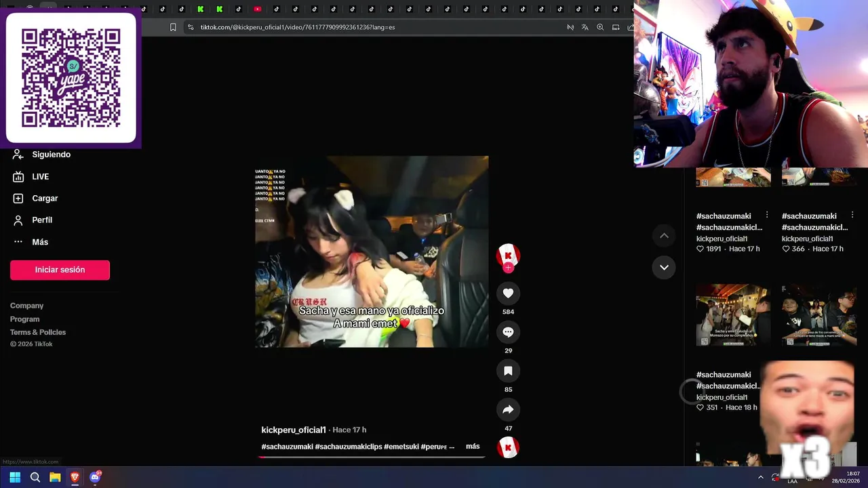Viewport: 868px width, 488px height.
Task: Like the video with the heart icon
Action: point(508,293)
